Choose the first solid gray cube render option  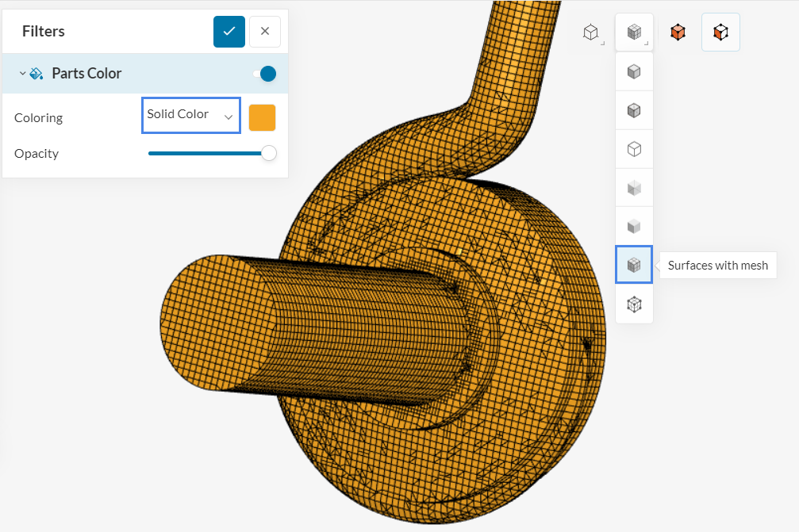634,72
